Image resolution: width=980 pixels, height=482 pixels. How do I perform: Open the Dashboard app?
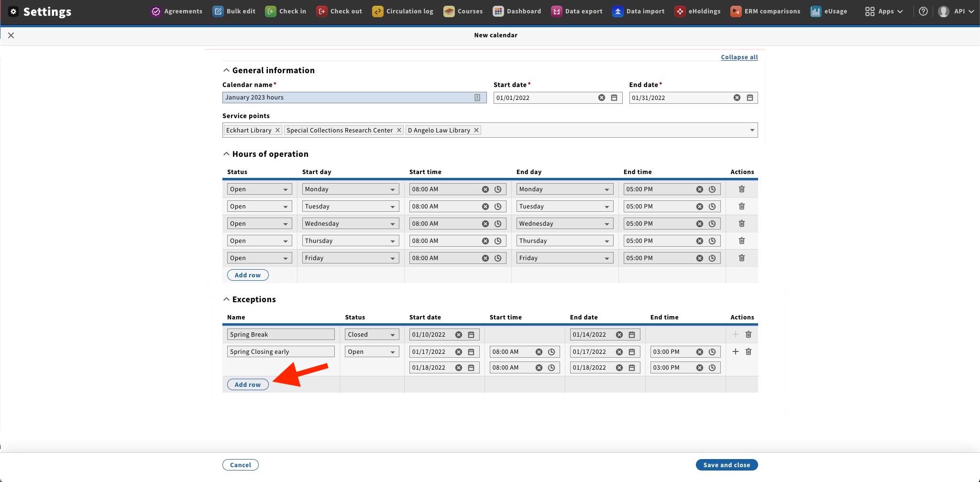517,11
